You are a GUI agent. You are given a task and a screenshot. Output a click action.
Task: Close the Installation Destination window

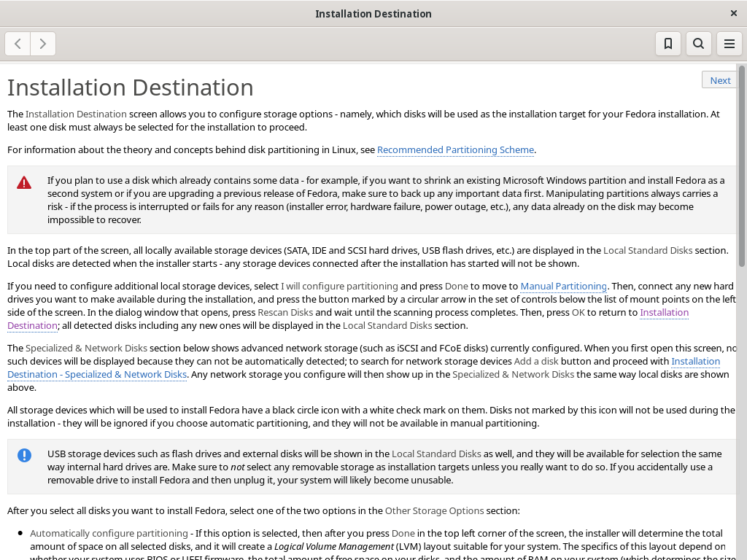tap(734, 13)
